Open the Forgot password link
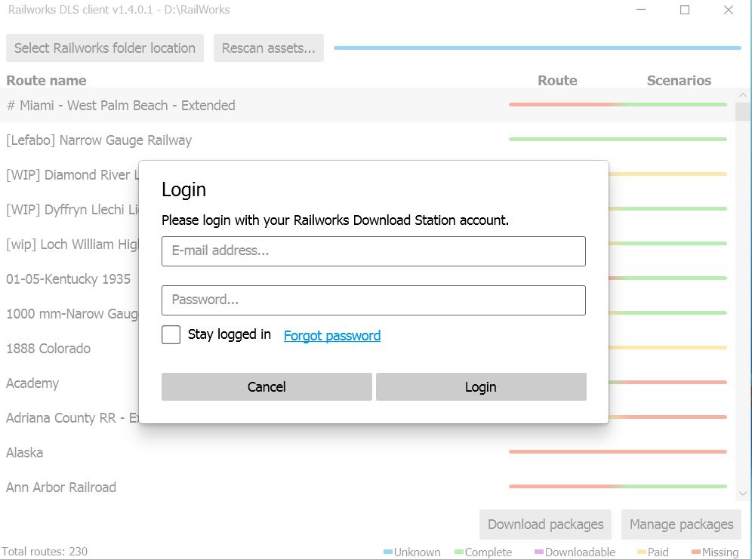The height and width of the screenshot is (560, 752). [332, 335]
